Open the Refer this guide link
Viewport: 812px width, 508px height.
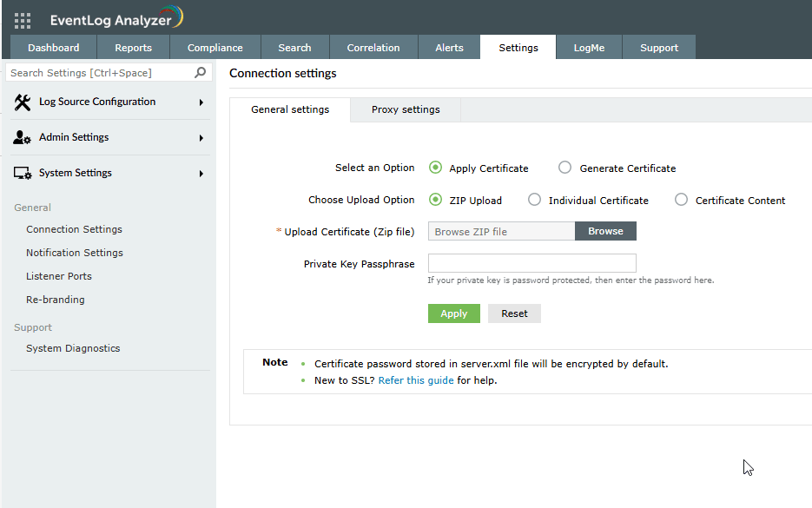(x=416, y=380)
